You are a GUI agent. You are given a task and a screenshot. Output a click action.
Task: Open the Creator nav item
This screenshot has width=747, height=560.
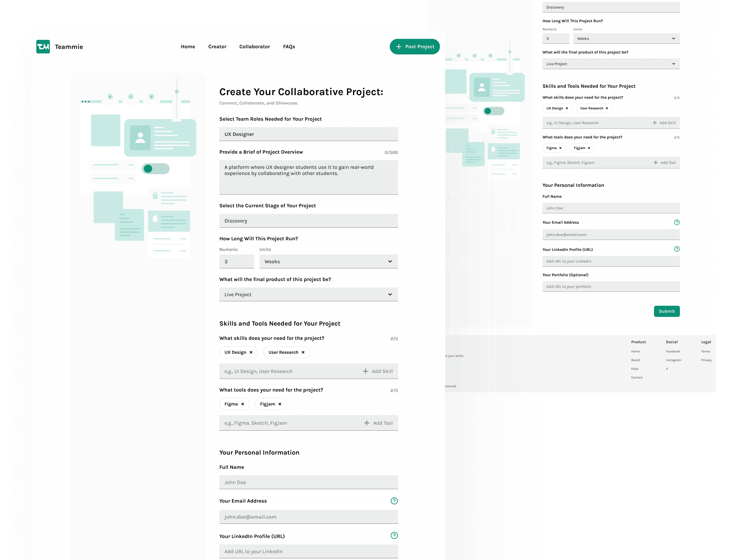[217, 47]
